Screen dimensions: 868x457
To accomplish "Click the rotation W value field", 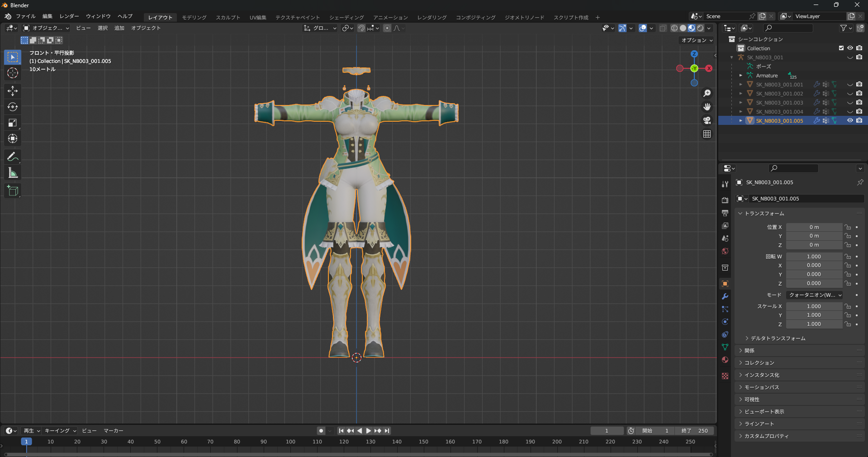I will pyautogui.click(x=814, y=257).
